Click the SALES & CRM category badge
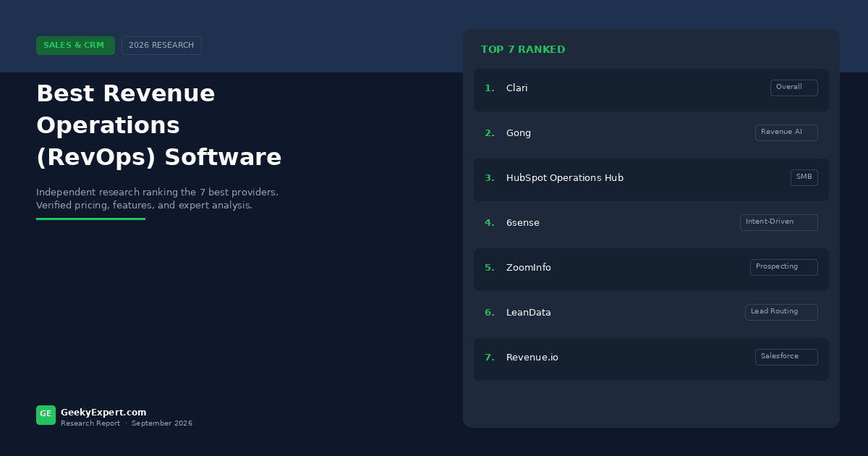This screenshot has width=868, height=456. [75, 46]
